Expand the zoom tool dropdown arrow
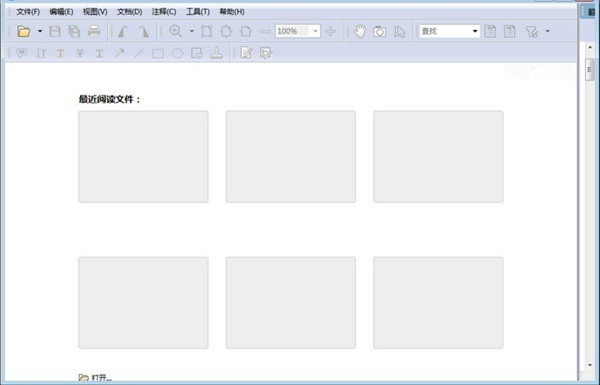The width and height of the screenshot is (600, 385). (x=192, y=31)
